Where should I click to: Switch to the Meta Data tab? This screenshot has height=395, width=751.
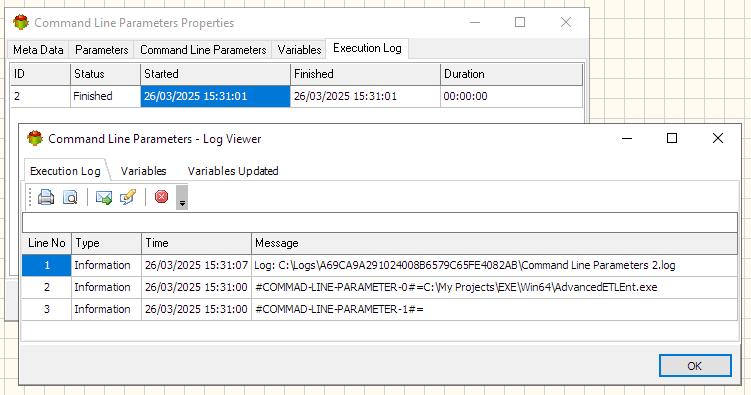pos(38,50)
